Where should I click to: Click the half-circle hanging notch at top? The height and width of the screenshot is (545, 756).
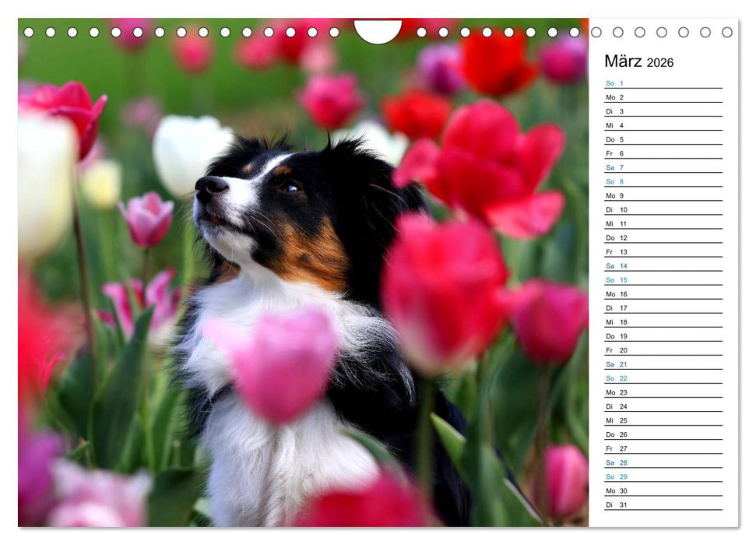[x=378, y=30]
